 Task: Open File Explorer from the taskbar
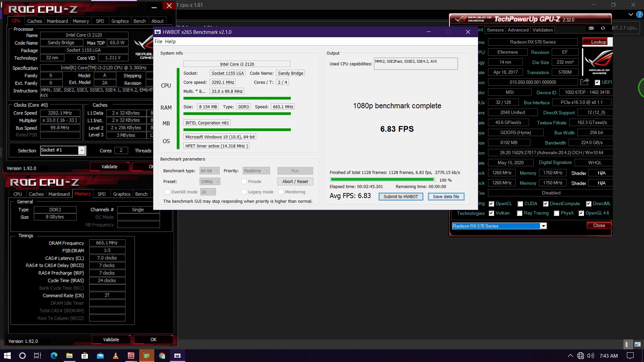(x=69, y=356)
